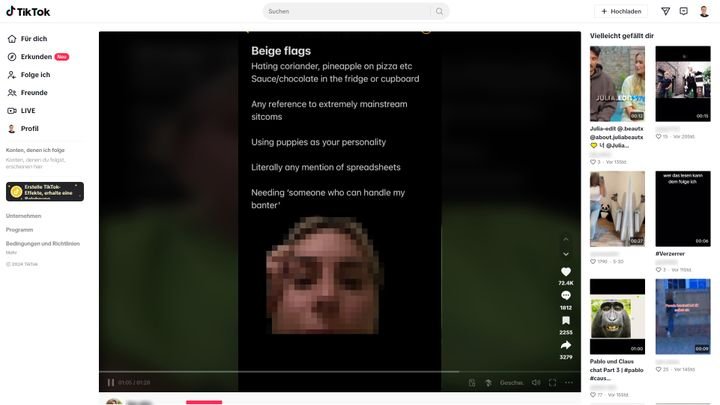Open the three-dots more options menu
Screen dimensions: 720x405
(569, 382)
